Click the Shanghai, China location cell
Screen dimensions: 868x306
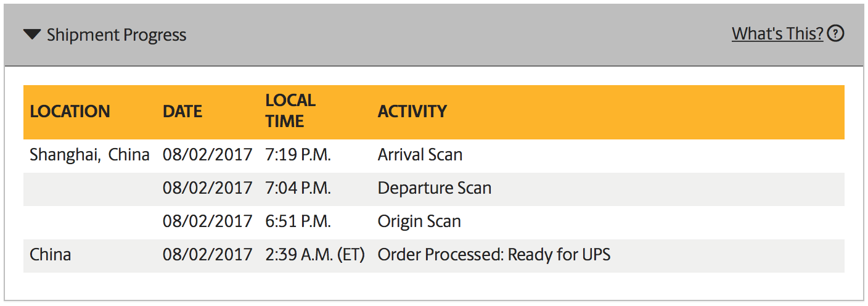click(89, 155)
